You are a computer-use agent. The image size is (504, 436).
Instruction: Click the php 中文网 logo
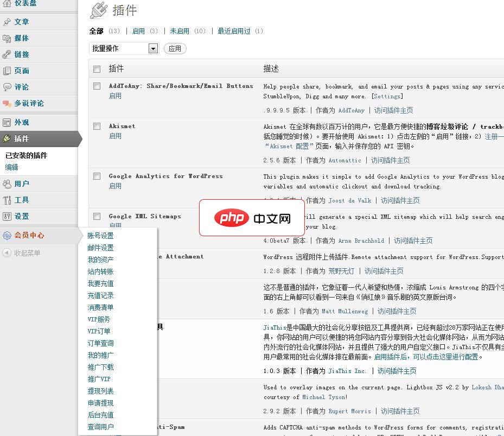point(252,218)
